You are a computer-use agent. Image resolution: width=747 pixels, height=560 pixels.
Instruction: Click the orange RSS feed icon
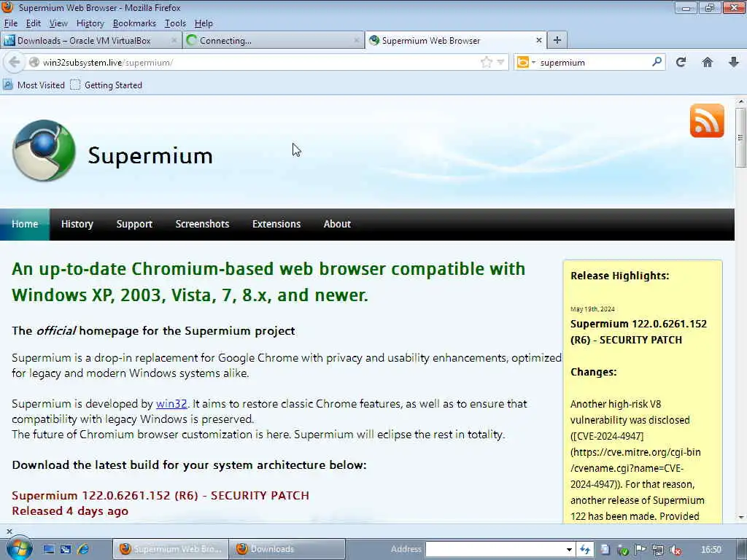[x=707, y=121]
